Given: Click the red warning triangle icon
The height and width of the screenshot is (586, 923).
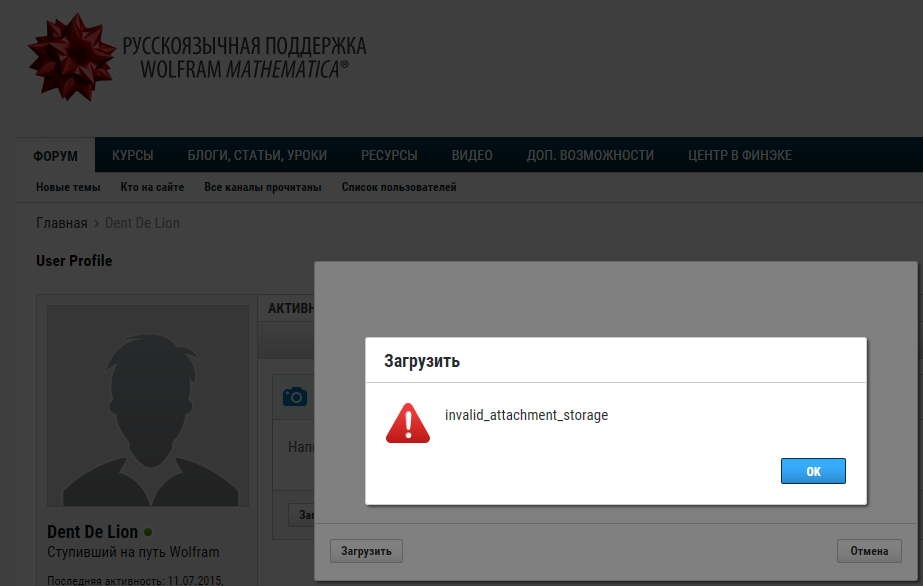Looking at the screenshot, I should (408, 423).
